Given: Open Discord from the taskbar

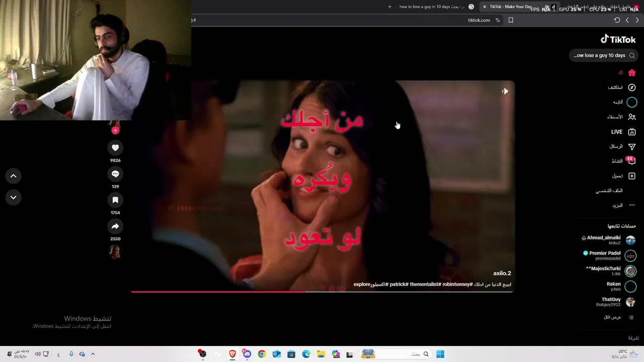Looking at the screenshot, I should (247, 354).
